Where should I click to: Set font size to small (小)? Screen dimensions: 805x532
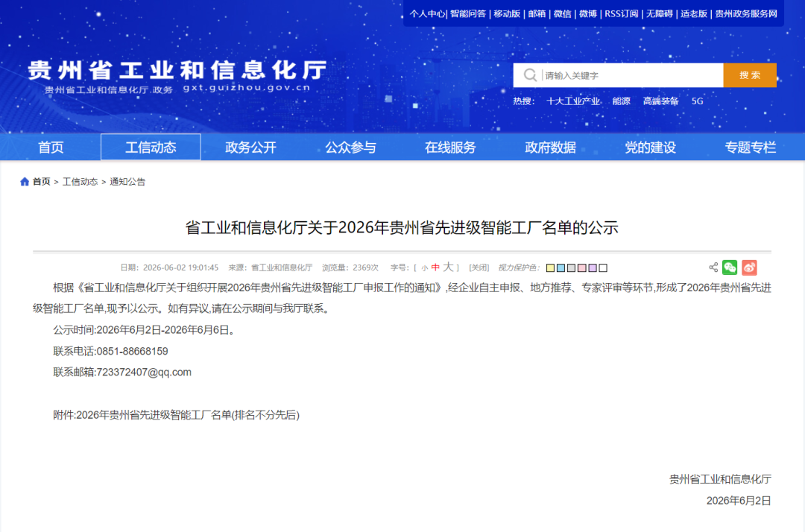(425, 267)
